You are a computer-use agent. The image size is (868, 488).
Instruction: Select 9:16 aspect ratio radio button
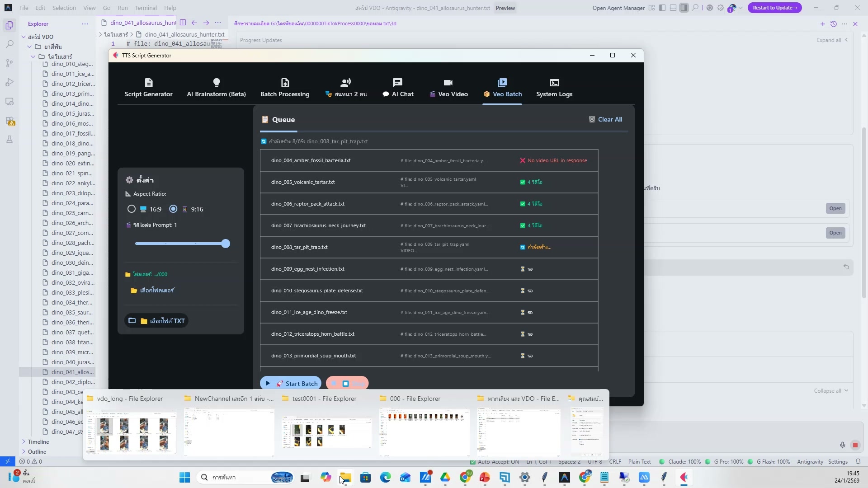(173, 209)
